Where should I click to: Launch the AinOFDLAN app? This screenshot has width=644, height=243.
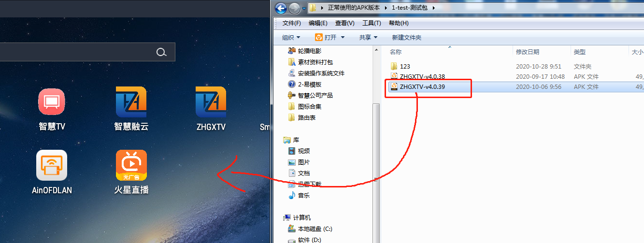(x=52, y=165)
